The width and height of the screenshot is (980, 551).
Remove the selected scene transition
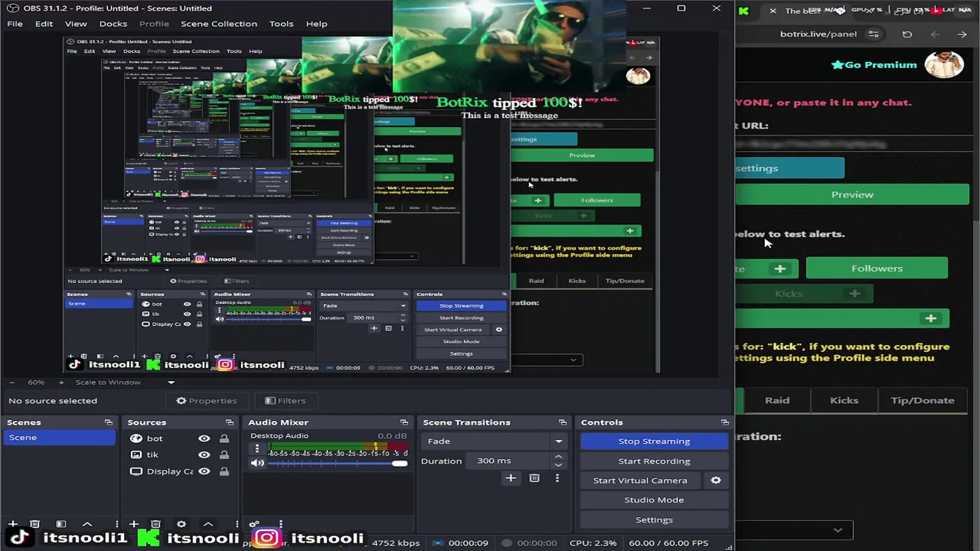click(534, 478)
